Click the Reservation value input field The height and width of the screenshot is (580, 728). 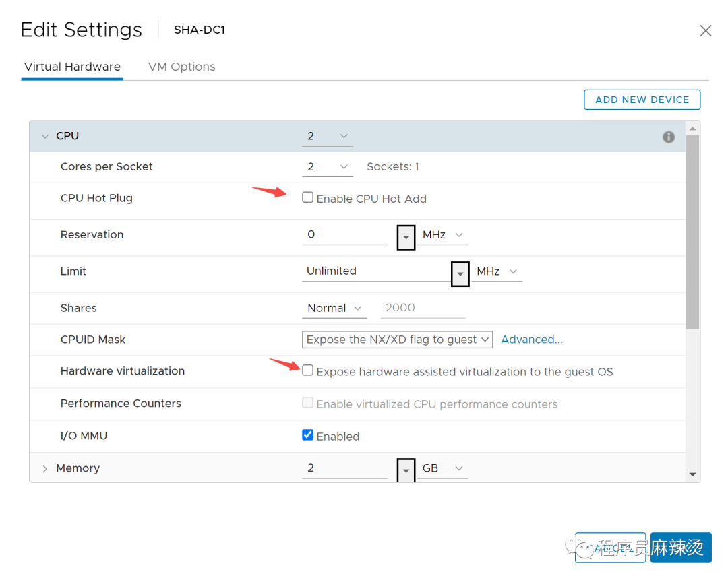click(x=344, y=235)
